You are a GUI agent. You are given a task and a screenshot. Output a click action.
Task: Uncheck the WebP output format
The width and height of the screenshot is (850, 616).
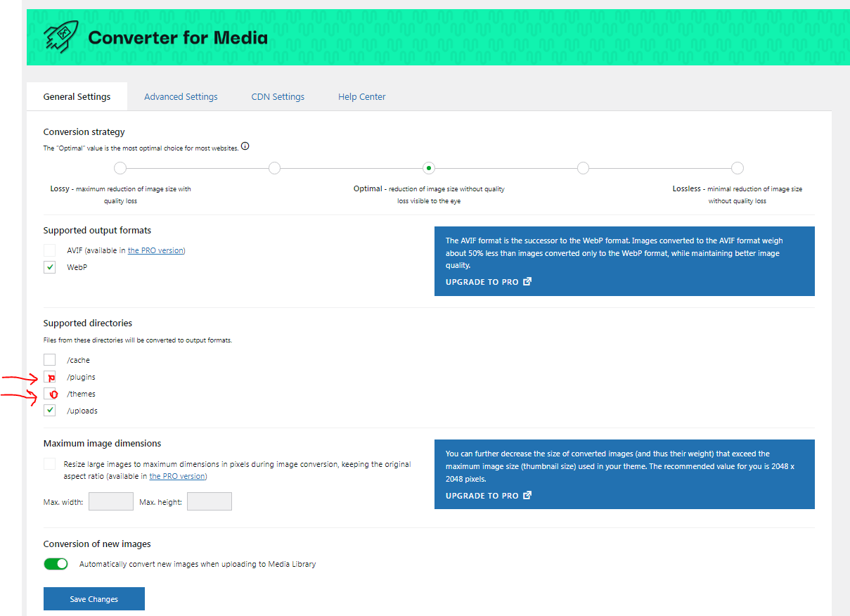49,267
